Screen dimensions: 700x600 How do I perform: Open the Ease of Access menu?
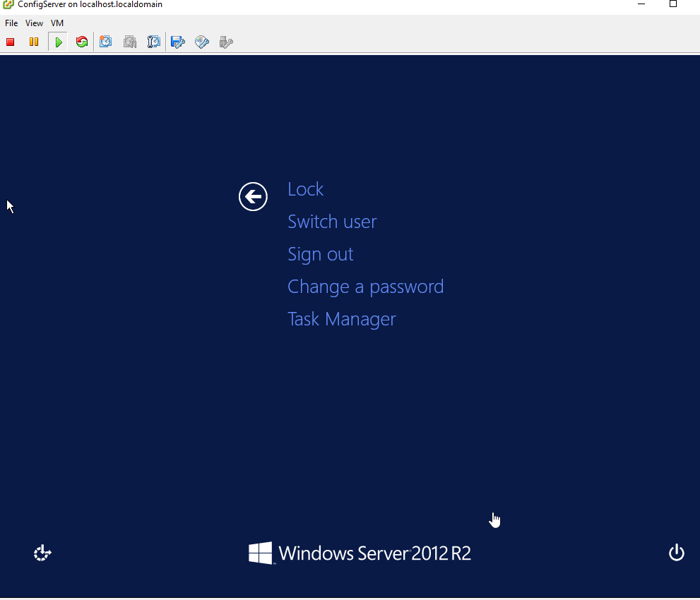tap(42, 553)
